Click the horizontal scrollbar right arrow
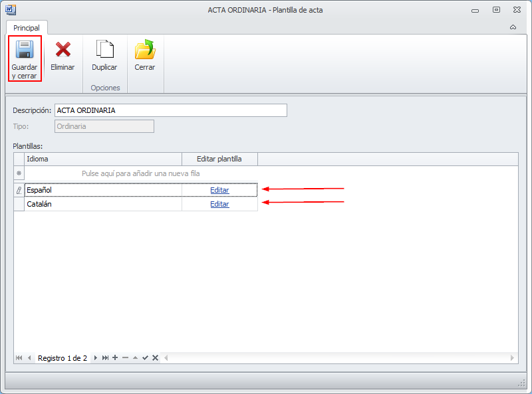Image resolution: width=532 pixels, height=394 pixels. [512, 358]
